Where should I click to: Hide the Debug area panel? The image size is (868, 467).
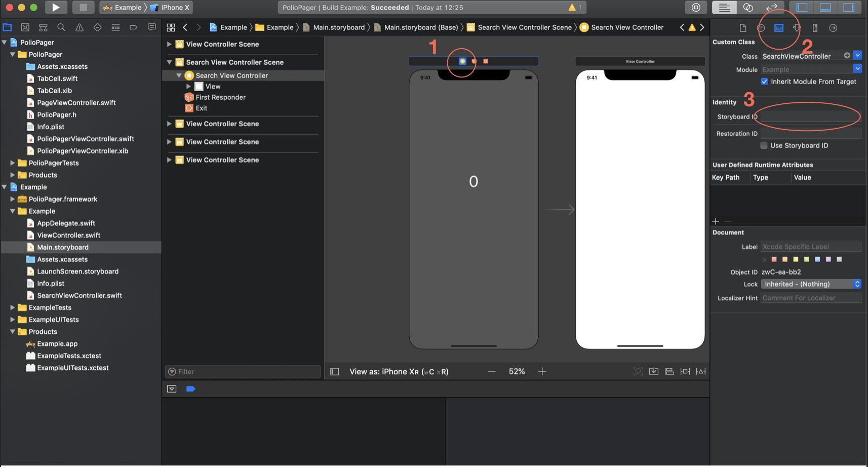point(825,7)
